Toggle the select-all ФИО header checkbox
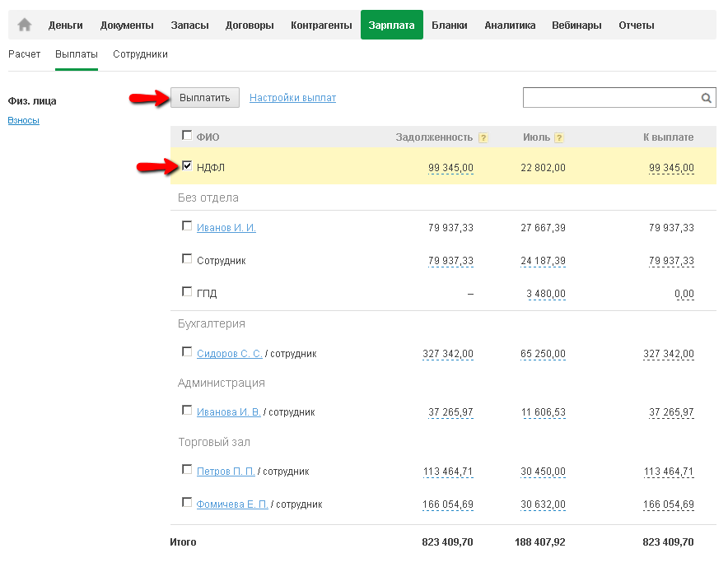The height and width of the screenshot is (567, 728). tap(187, 136)
